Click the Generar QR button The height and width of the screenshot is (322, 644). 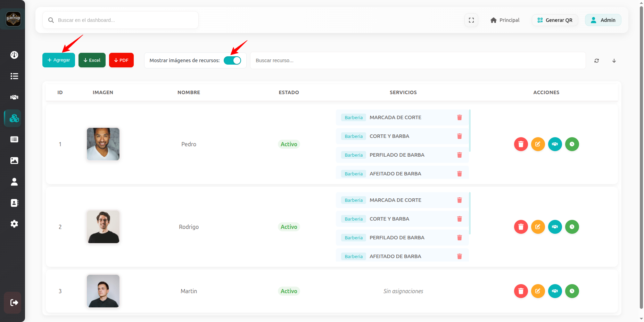(555, 20)
